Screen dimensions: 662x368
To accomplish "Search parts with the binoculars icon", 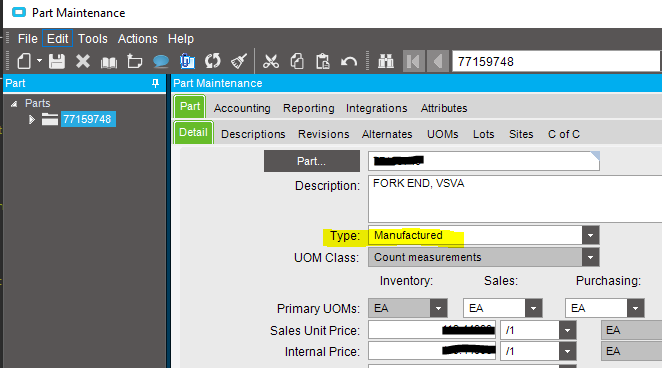I will click(385, 62).
